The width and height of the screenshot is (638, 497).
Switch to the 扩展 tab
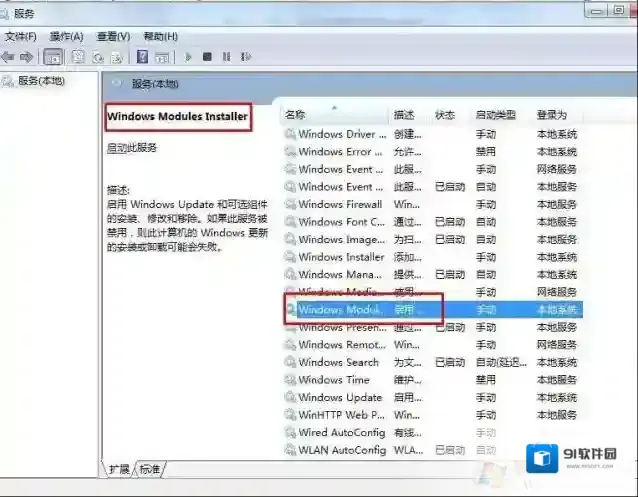pos(120,468)
